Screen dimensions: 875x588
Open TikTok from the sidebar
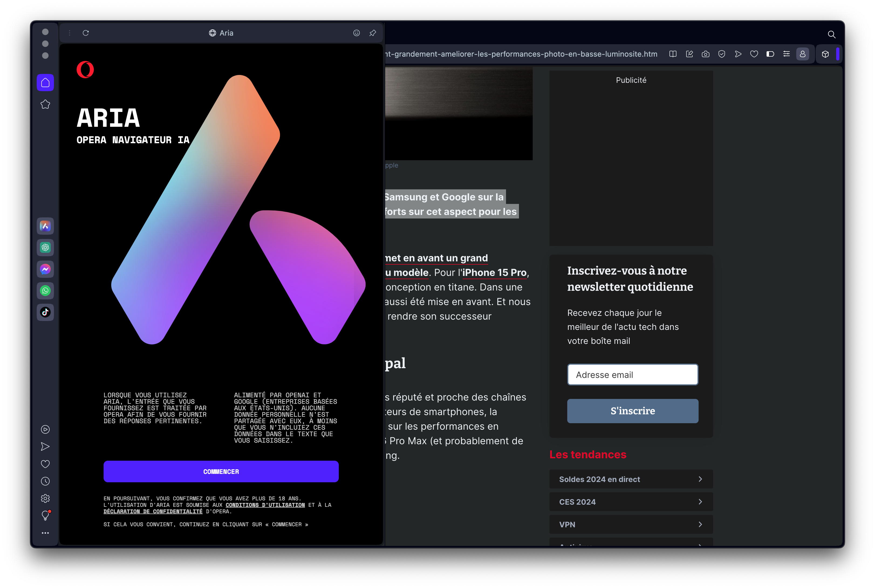tap(45, 312)
